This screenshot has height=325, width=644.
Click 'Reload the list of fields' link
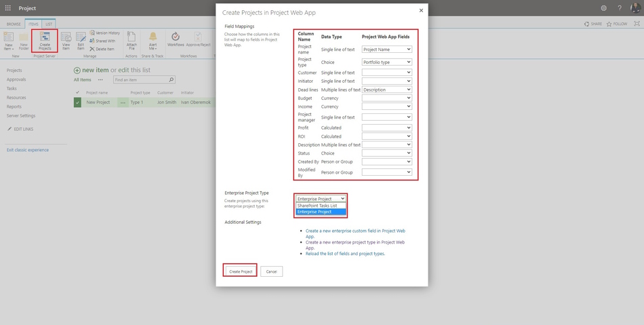click(x=346, y=254)
